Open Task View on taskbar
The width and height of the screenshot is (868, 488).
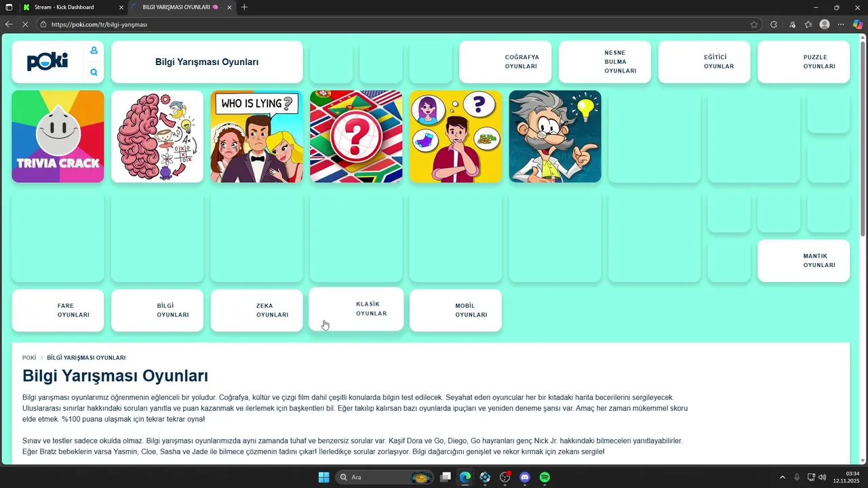446,477
